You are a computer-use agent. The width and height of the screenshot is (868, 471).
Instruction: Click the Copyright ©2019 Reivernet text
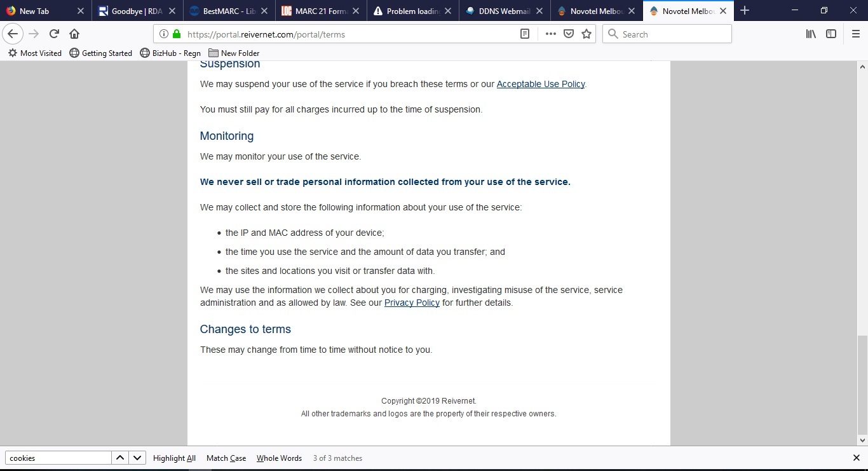pos(429,401)
